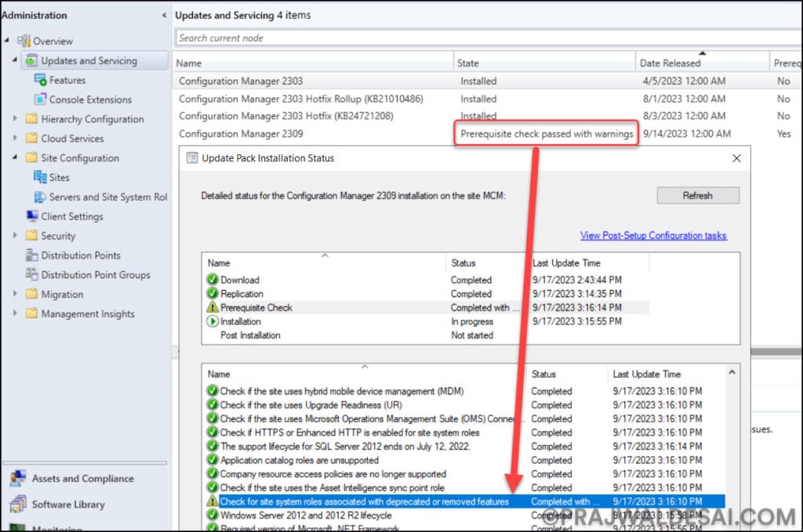
Task: Select SQL Server 2012 support lifecycle row
Action: coord(464,446)
